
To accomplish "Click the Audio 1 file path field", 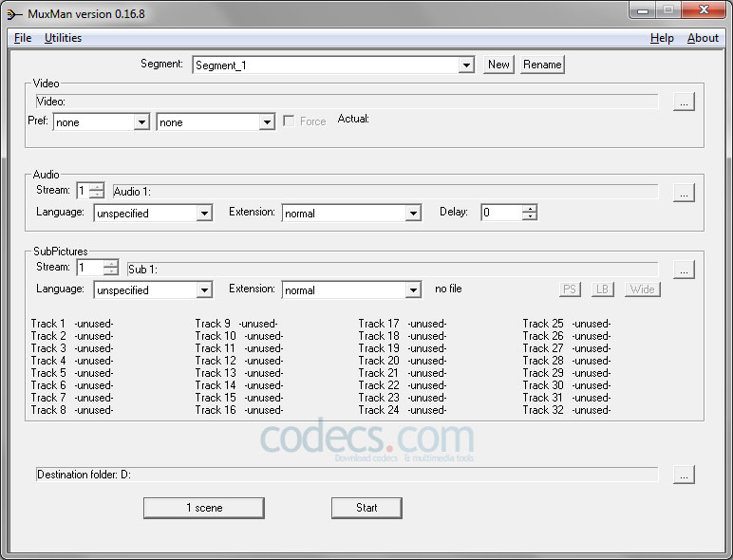I will click(385, 192).
